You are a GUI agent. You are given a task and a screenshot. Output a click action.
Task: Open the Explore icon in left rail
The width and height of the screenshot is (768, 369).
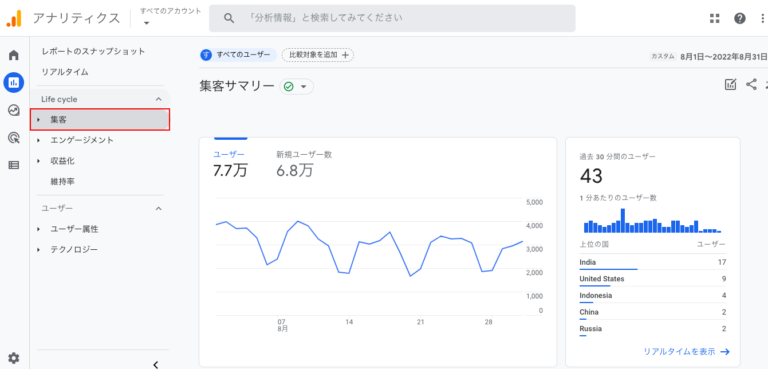(14, 110)
